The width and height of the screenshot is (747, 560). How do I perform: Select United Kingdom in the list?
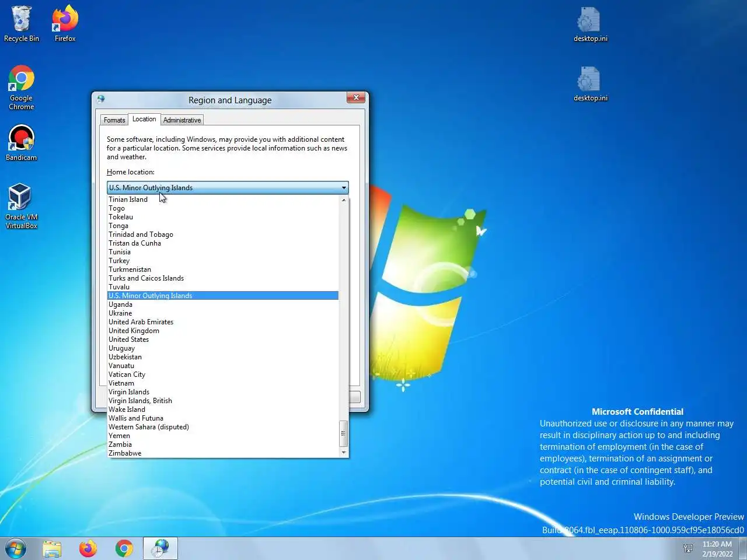[223, 331]
